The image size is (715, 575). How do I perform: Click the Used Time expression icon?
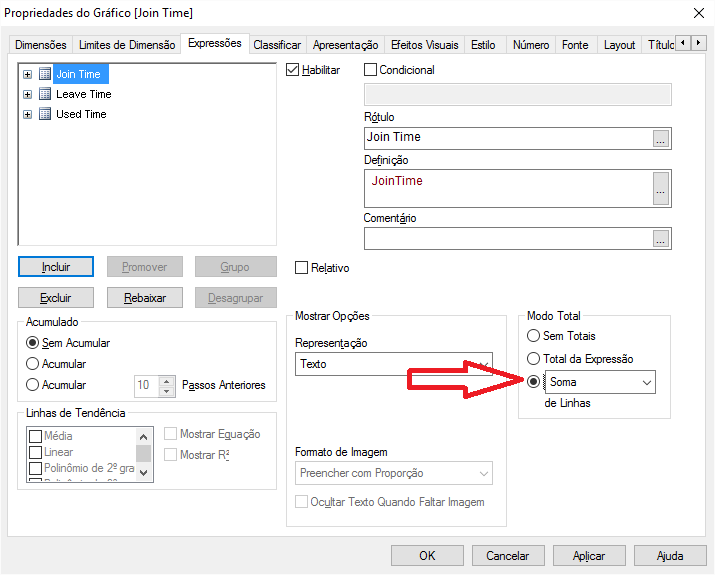(44, 114)
